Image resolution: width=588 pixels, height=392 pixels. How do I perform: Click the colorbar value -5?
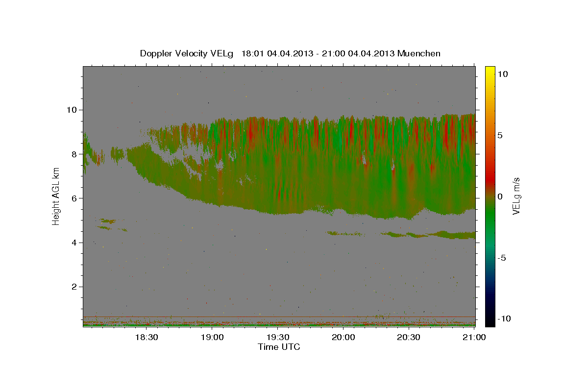point(503,258)
